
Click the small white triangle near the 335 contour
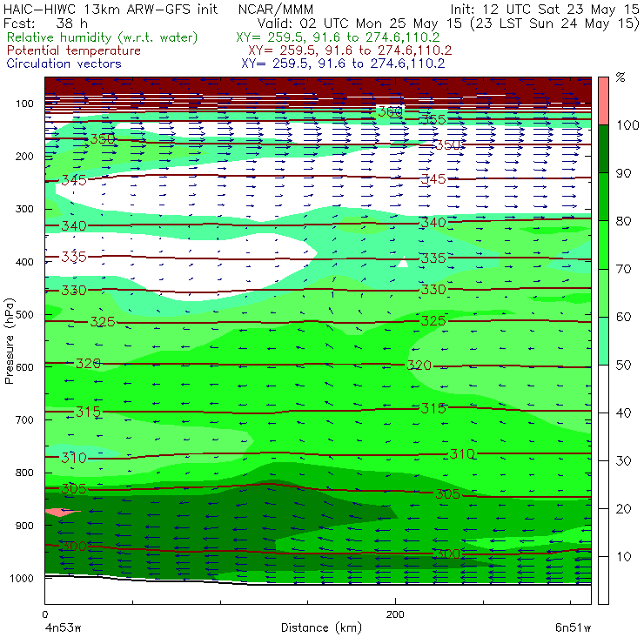403,262
